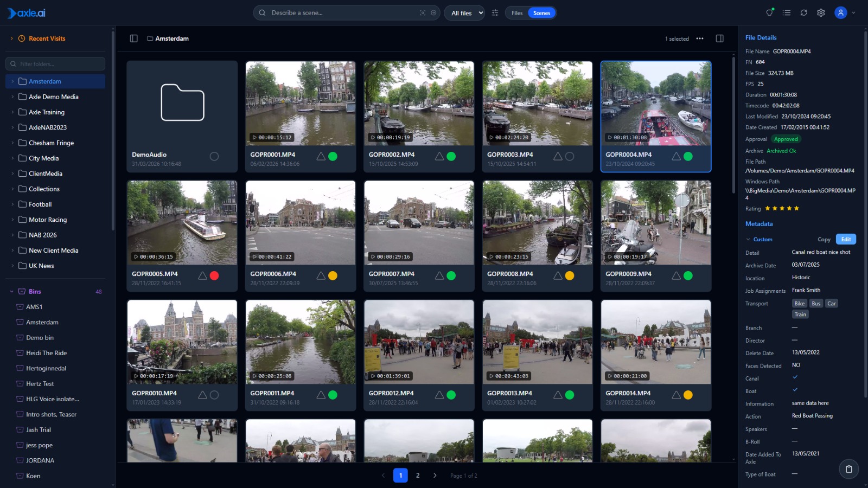This screenshot has width=868, height=488.
Task: Click the Football folder icon
Action: [x=22, y=204]
